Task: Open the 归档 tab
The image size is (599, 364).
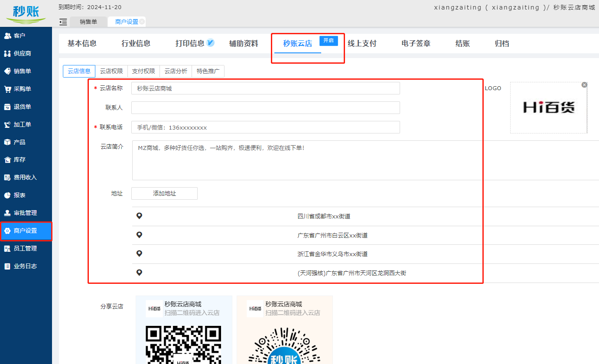Action: 502,43
